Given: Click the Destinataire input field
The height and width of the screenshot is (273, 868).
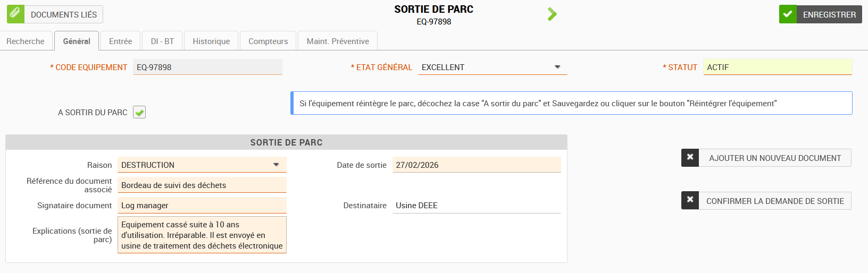Looking at the screenshot, I should point(476,206).
